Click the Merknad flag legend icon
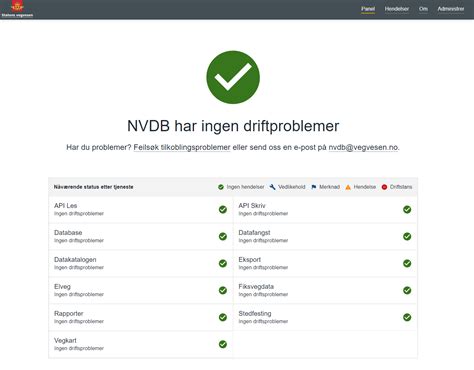Image resolution: width=474 pixels, height=370 pixels. tap(313, 187)
